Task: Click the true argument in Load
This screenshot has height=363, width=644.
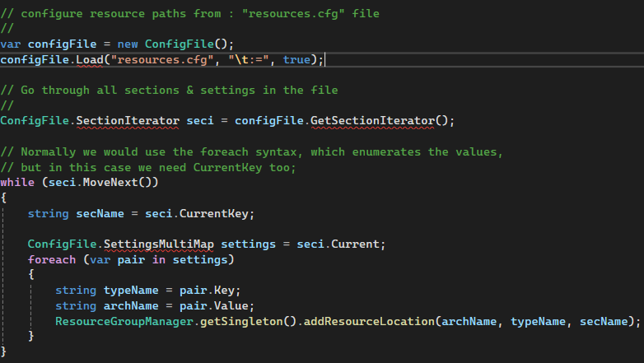Action: click(296, 60)
